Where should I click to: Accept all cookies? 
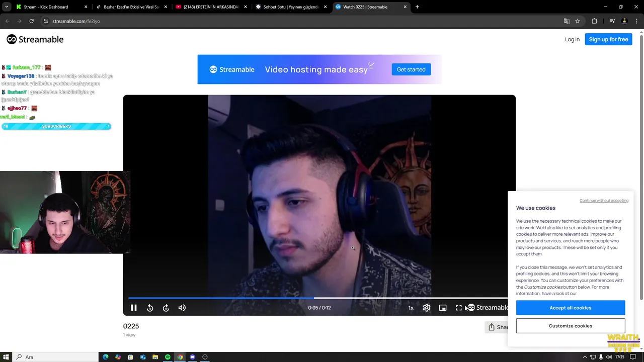[x=571, y=308]
